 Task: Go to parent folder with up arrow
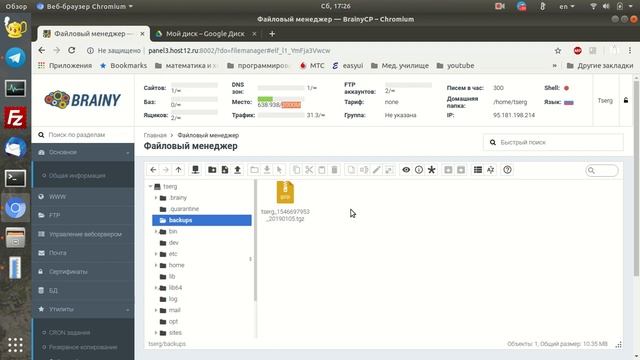coord(178,170)
